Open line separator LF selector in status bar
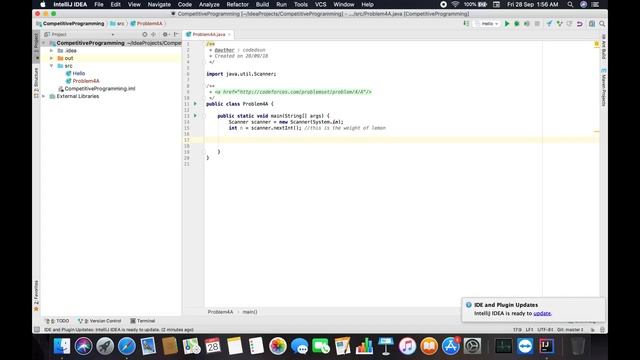 (529, 329)
